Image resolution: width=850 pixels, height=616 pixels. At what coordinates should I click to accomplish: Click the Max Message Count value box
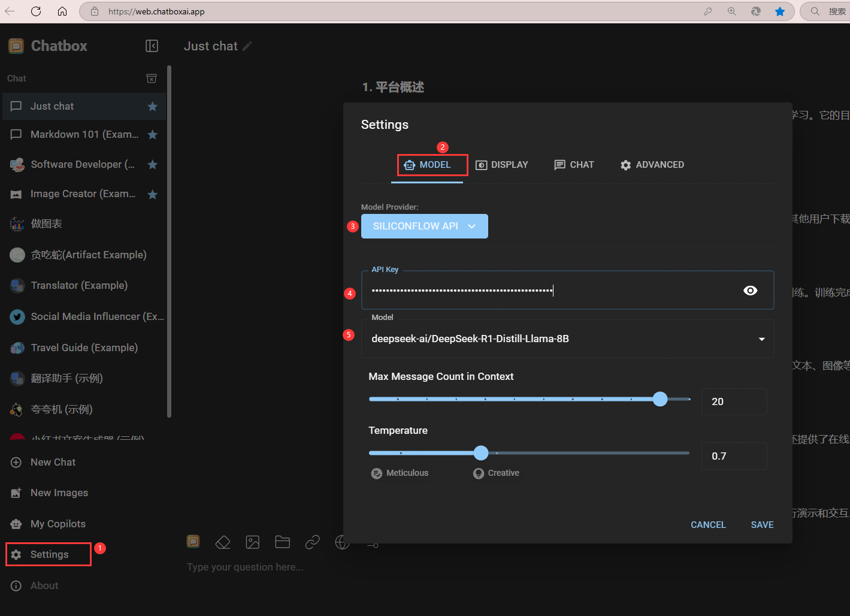[734, 401]
